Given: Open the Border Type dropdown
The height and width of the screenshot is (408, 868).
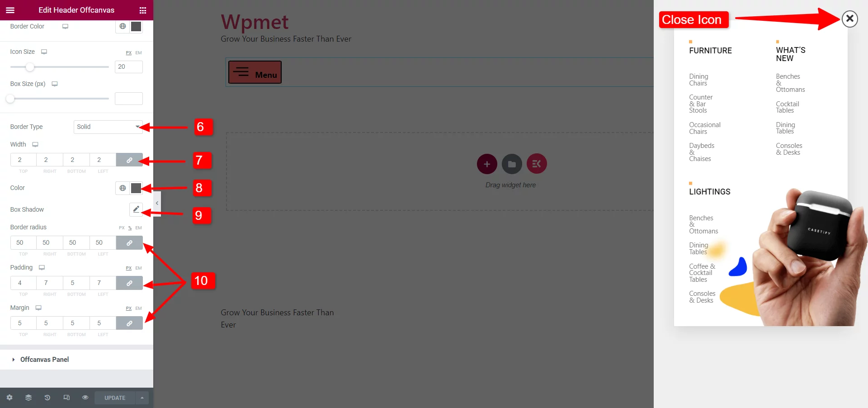Looking at the screenshot, I should [108, 127].
